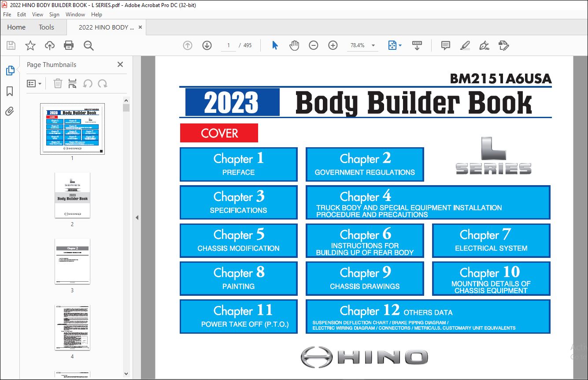Rotate page counterclockwise icon

click(88, 83)
